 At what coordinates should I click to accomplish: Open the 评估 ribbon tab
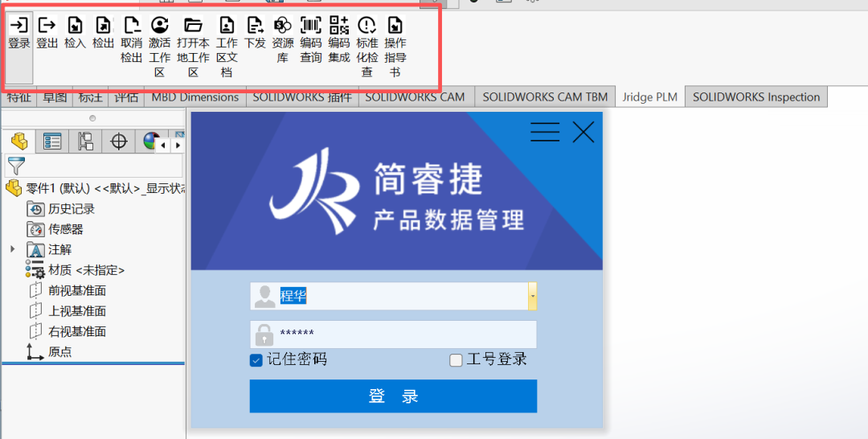(126, 96)
